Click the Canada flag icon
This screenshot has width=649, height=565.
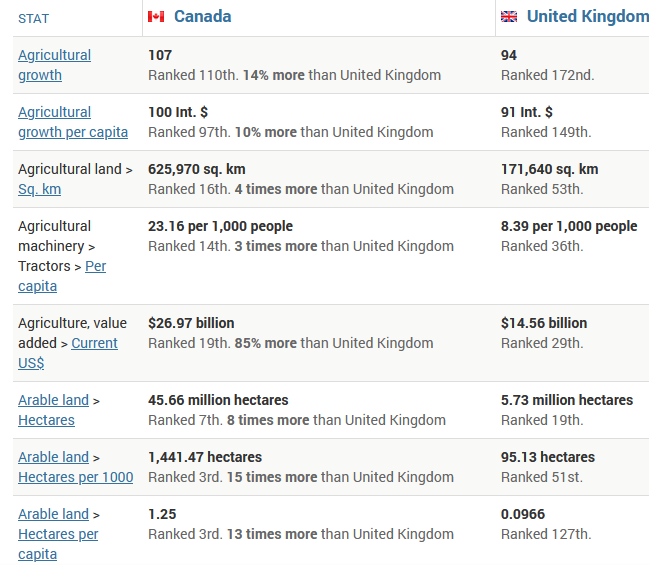click(156, 17)
